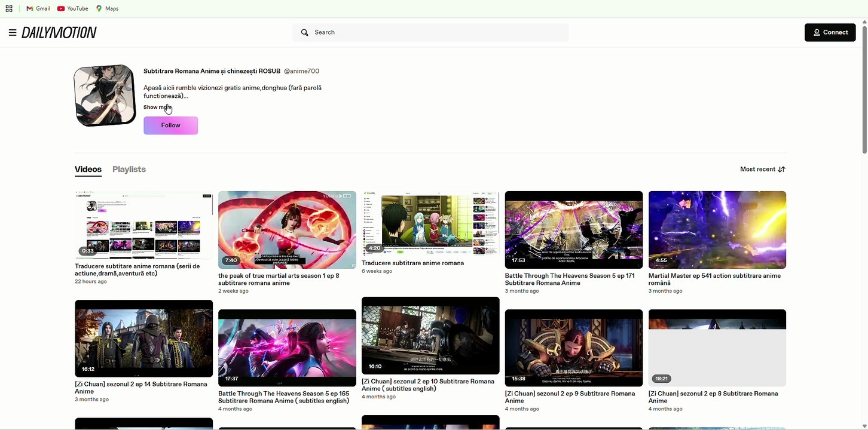This screenshot has width=868, height=430.
Task: Click the sort arrows icon by Most recent
Action: pyautogui.click(x=781, y=169)
